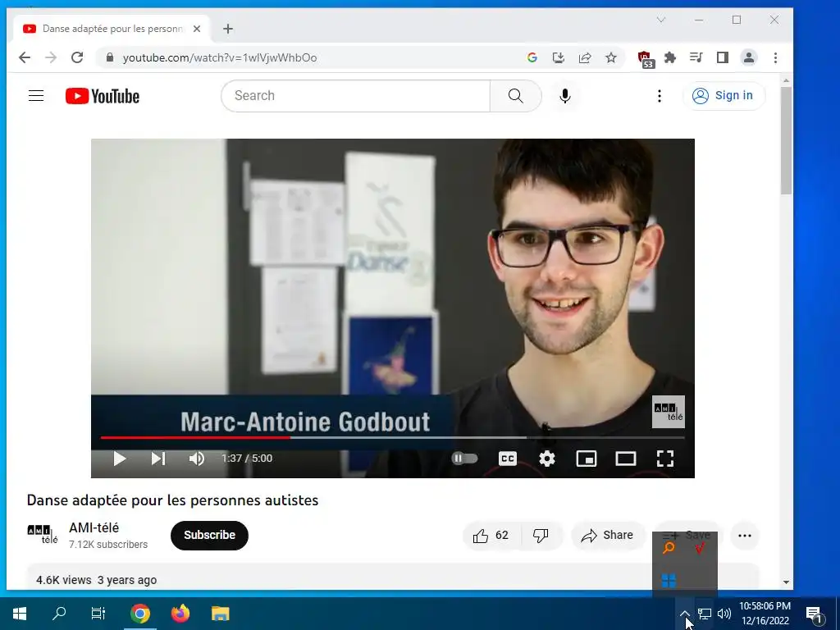This screenshot has width=840, height=630.
Task: Enable the miniplayer
Action: [586, 459]
